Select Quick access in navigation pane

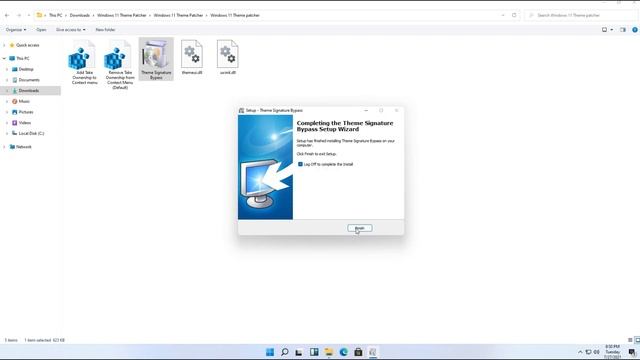27,45
